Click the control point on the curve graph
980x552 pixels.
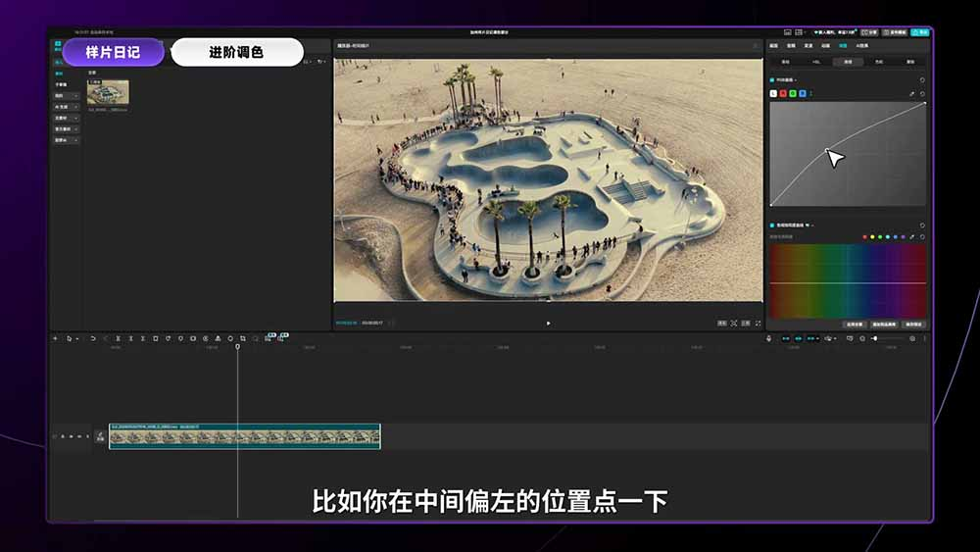coord(827,150)
